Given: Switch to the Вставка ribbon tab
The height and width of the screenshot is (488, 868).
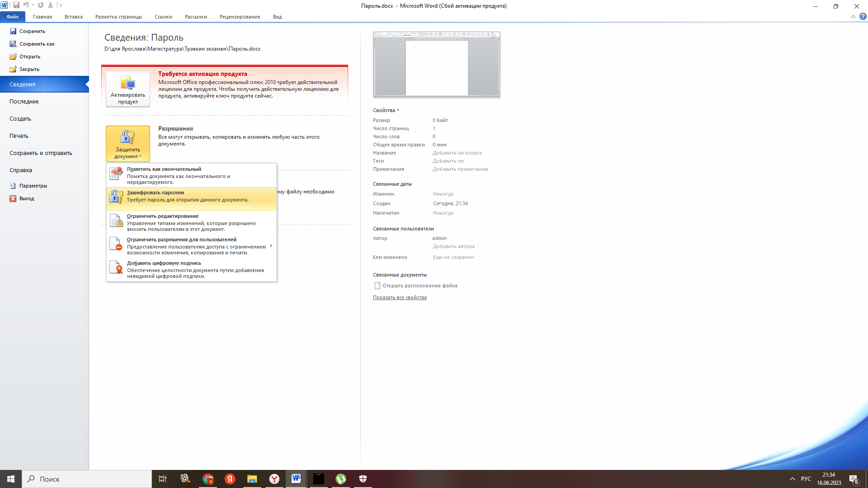Looking at the screenshot, I should [74, 17].
